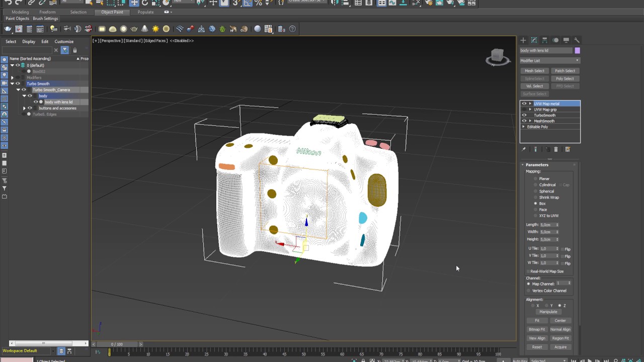The image size is (644, 362).
Task: Select the sun light icon in toolbar
Action: [x=155, y=29]
